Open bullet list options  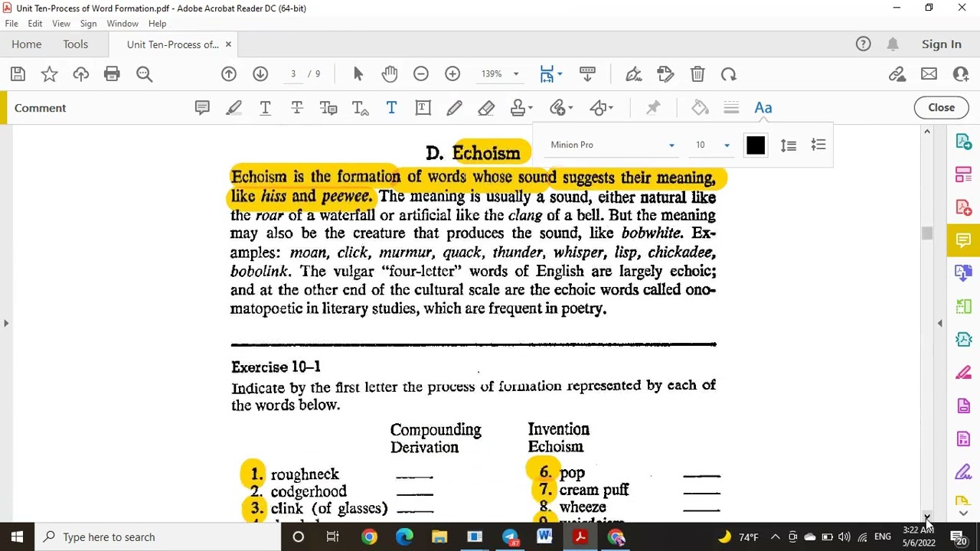818,145
